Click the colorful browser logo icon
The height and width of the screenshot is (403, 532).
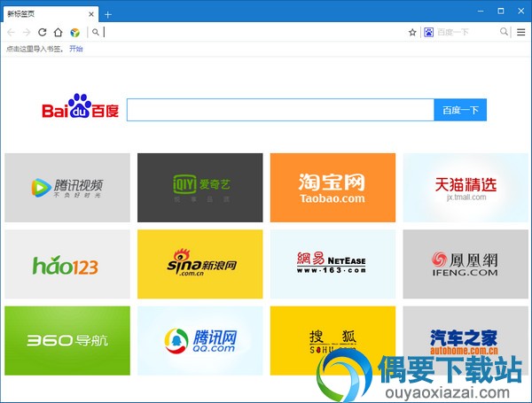pos(75,33)
